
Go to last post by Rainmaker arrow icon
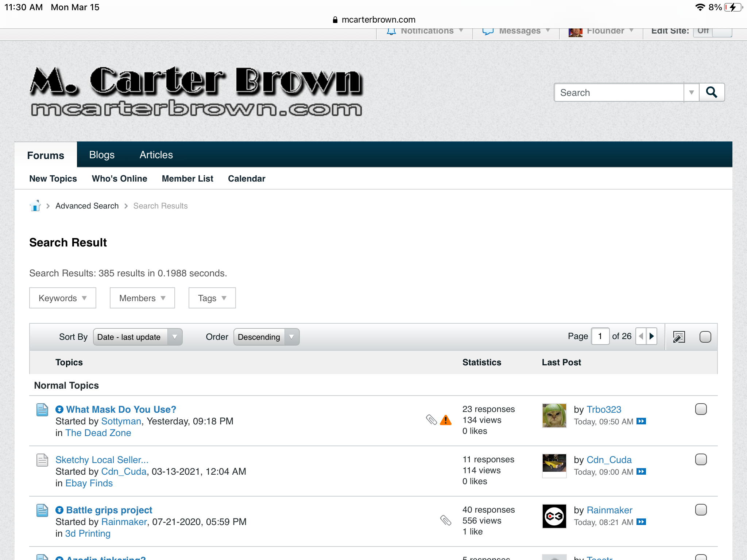pyautogui.click(x=641, y=522)
